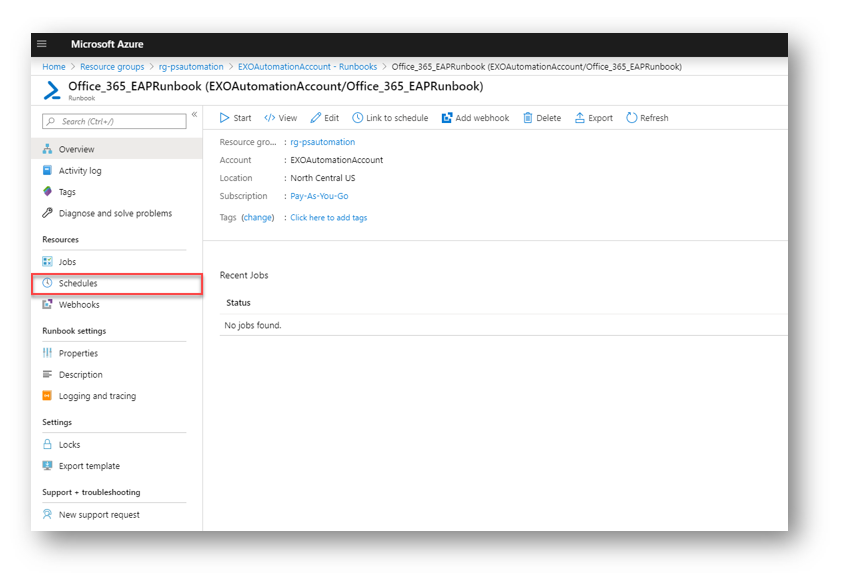
Task: Click the Delete trash icon
Action: (x=528, y=118)
